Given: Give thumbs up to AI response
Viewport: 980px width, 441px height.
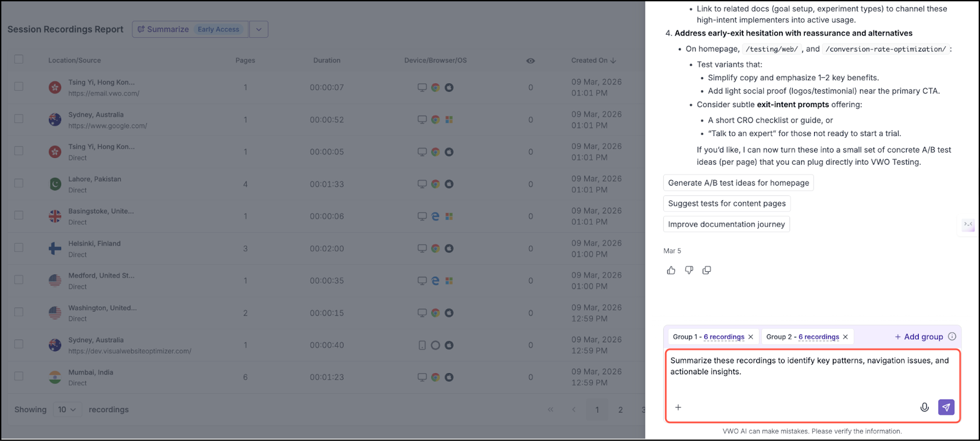Looking at the screenshot, I should pyautogui.click(x=671, y=270).
